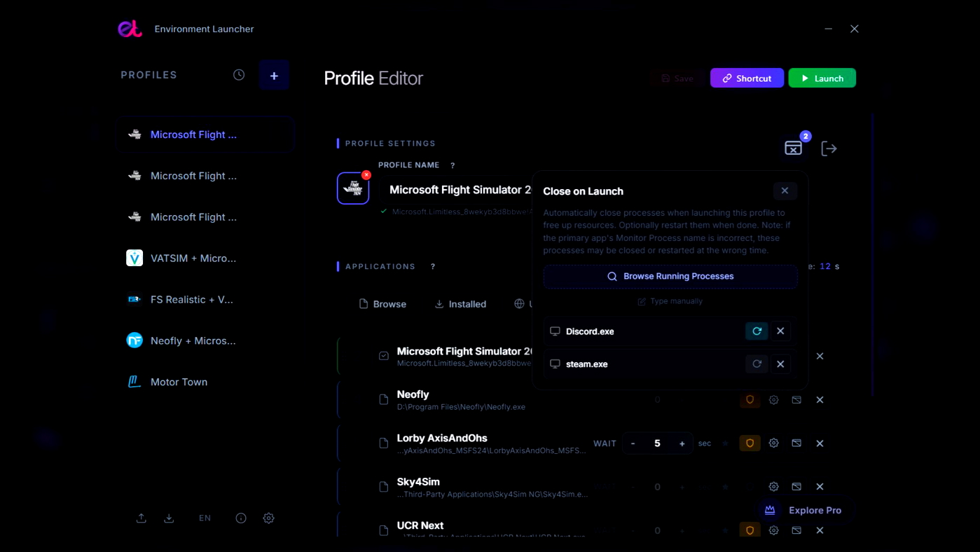Remove Sky4Sim from applications
The width and height of the screenshot is (980, 552).
[820, 487]
